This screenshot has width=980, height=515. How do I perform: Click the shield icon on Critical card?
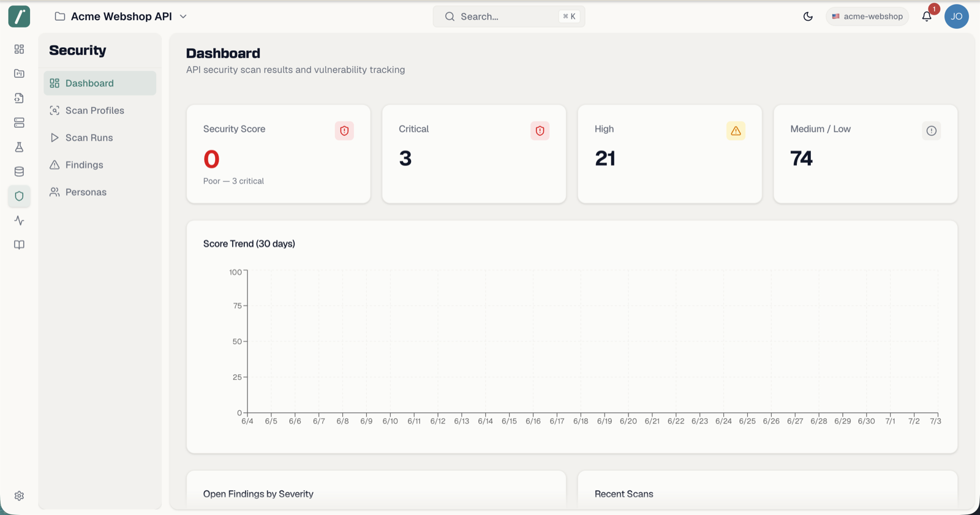pos(540,130)
